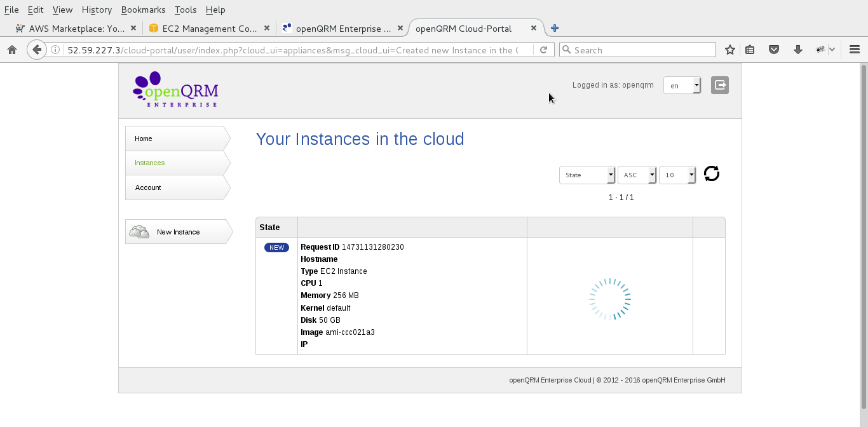This screenshot has width=868, height=427.
Task: Click the openQRM Enterprise logo
Action: tap(175, 90)
